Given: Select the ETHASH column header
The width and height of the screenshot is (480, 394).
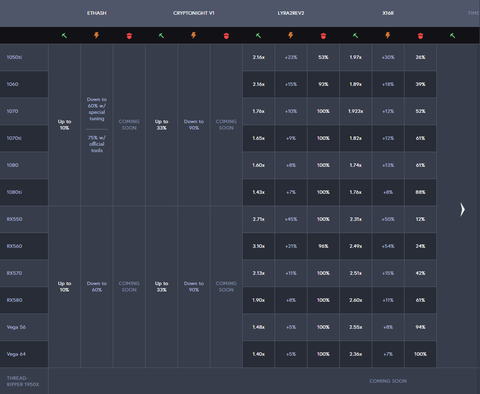Looking at the screenshot, I should tap(97, 13).
